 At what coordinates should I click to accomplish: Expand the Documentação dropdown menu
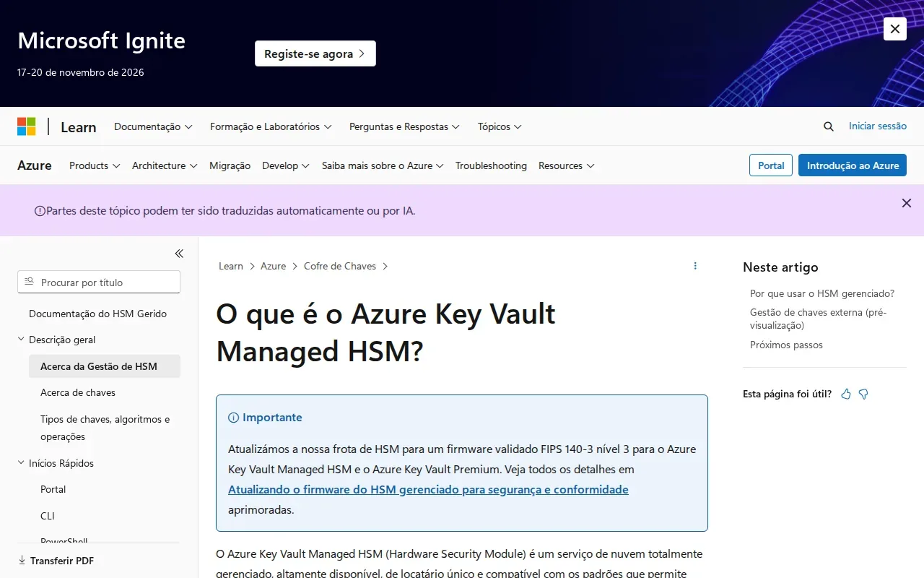(x=153, y=126)
